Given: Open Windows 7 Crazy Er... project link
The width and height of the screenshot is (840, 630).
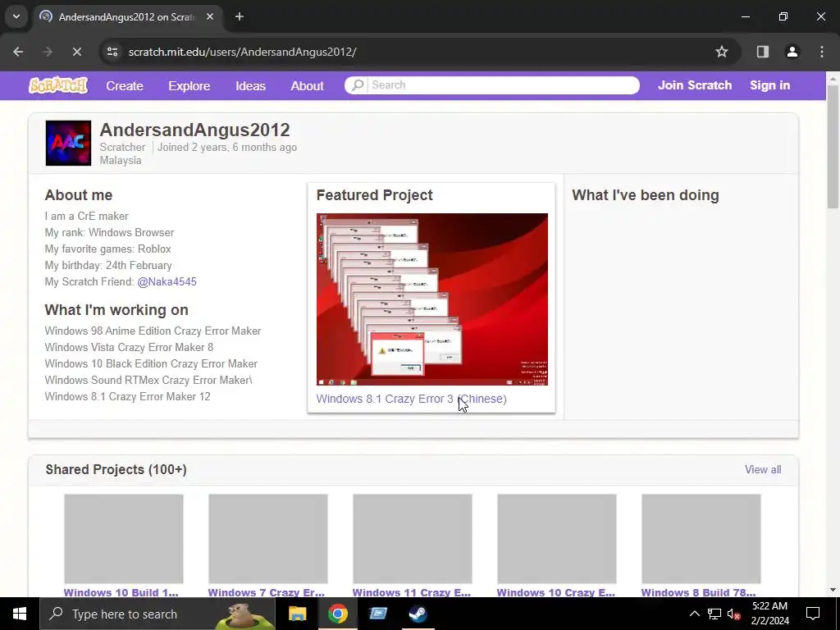Looking at the screenshot, I should 267,592.
